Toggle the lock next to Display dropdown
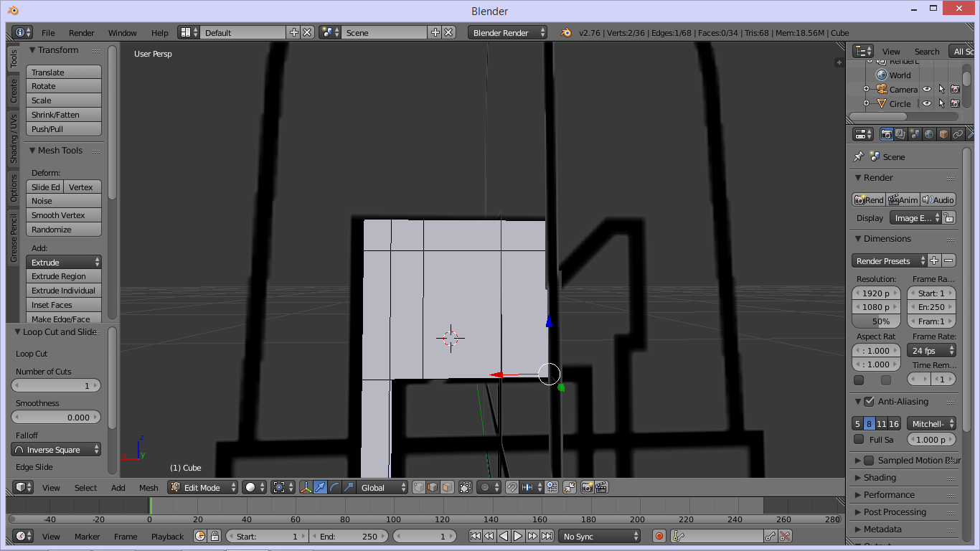The image size is (980, 551). [949, 217]
